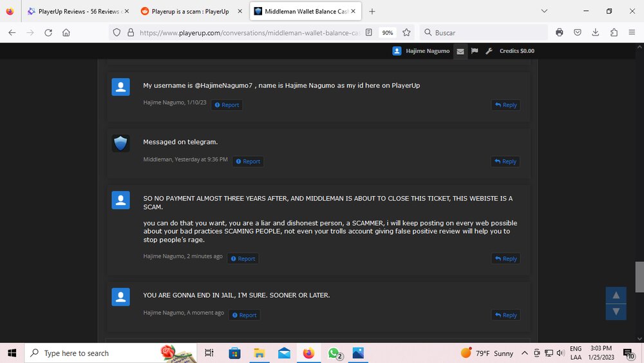Show hidden system tray icons

[x=524, y=353]
